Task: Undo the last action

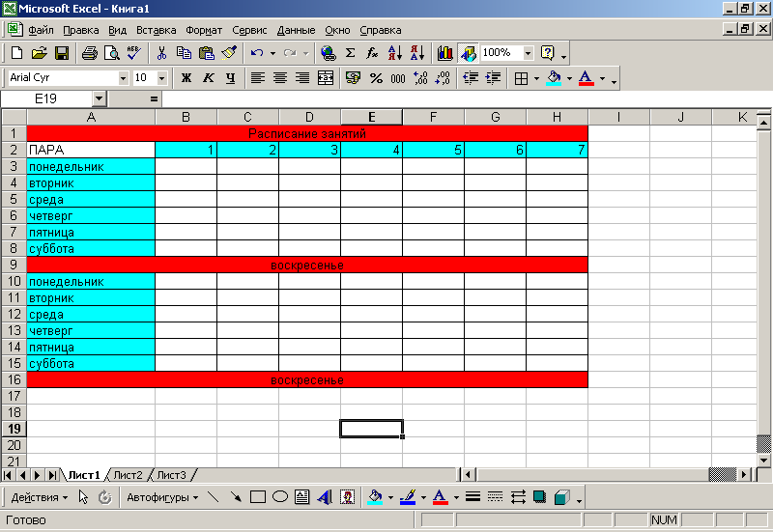Action: pos(257,53)
